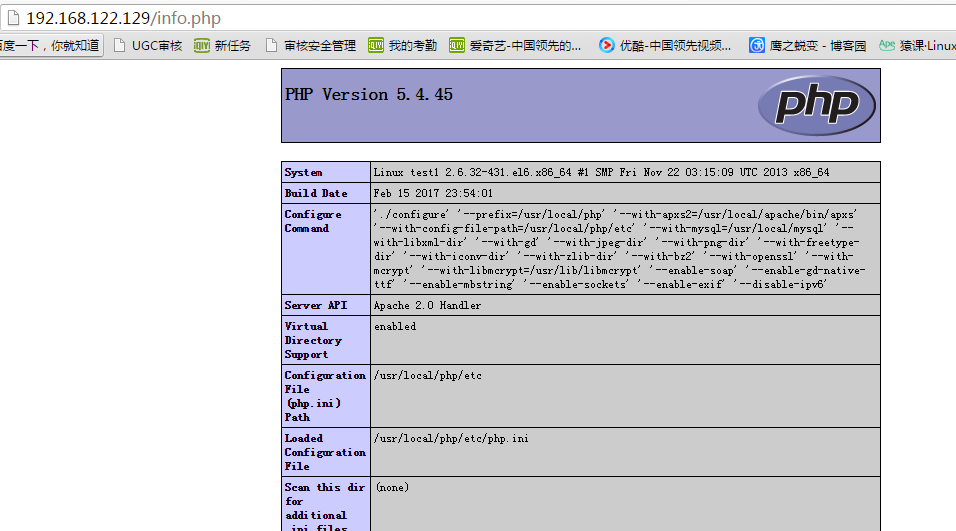This screenshot has height=531, width=956.
Task: Open the UGC审核 bookmark
Action: (148, 46)
